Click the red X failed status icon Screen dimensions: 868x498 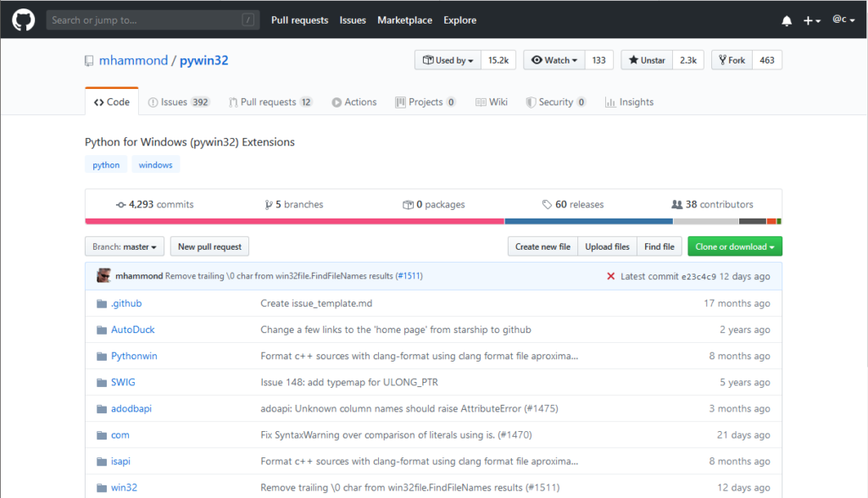610,276
